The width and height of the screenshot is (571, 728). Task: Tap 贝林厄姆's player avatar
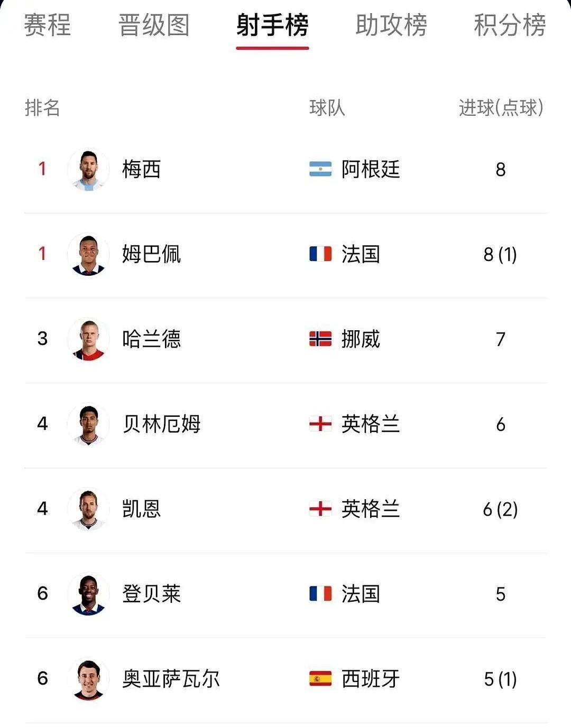[88, 424]
